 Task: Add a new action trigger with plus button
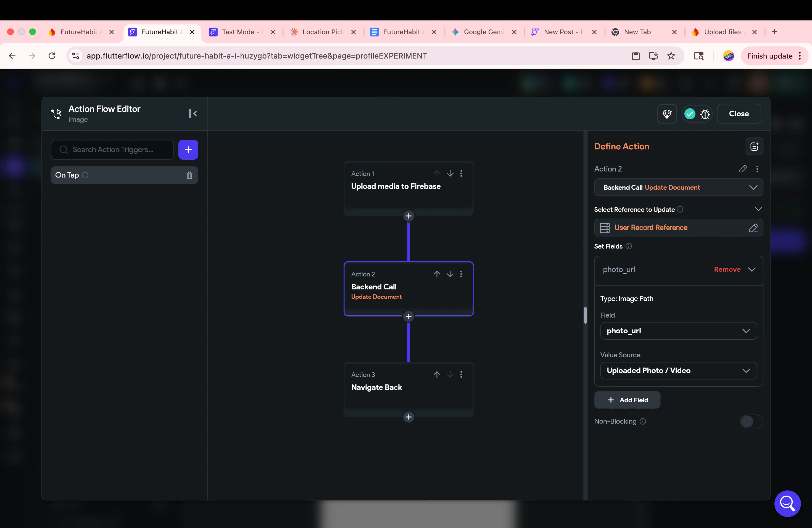coord(188,149)
